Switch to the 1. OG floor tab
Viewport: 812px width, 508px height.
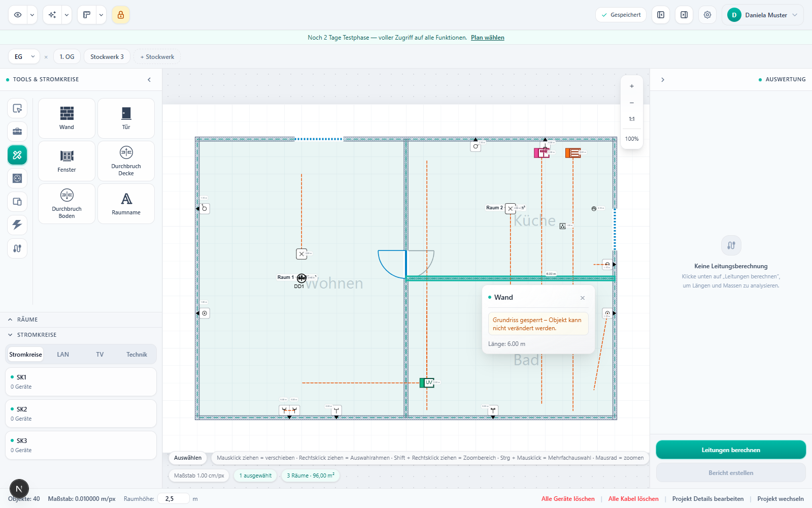tap(66, 57)
